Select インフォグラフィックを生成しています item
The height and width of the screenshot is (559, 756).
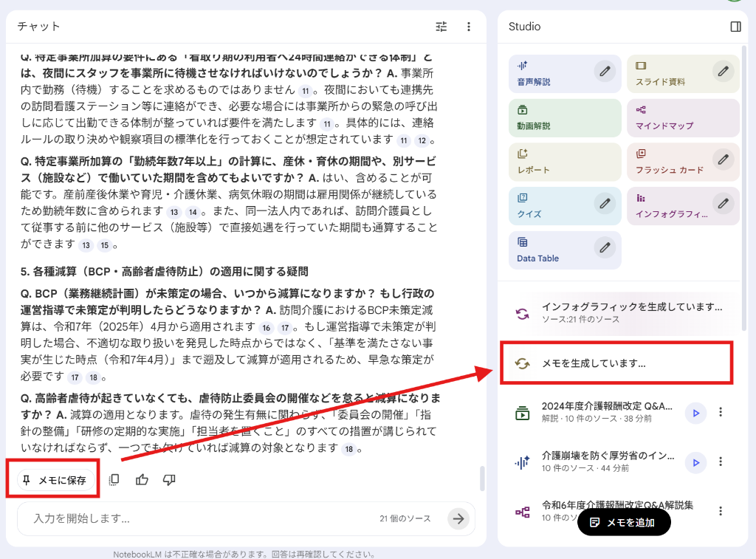pyautogui.click(x=619, y=312)
